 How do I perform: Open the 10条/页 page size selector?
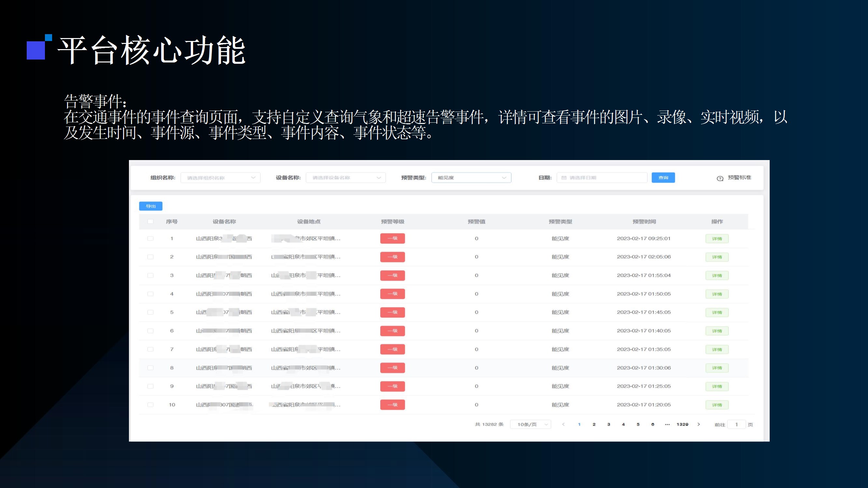[x=530, y=424]
